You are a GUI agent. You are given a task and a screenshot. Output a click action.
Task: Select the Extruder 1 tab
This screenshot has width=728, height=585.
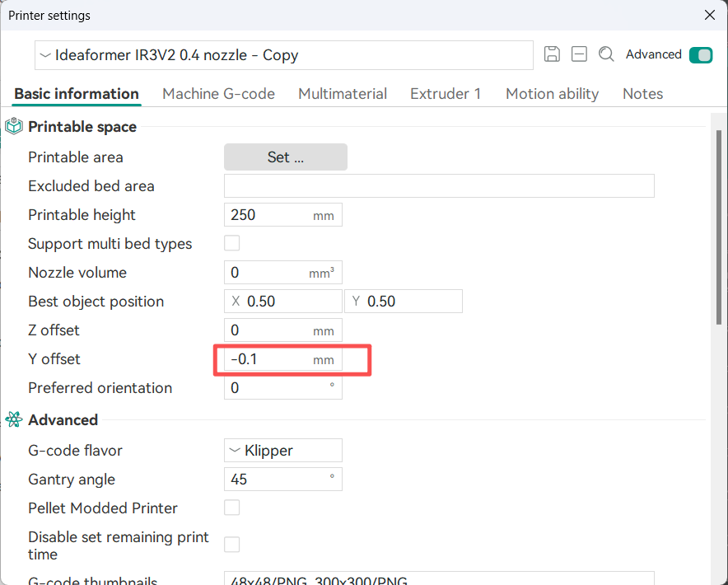coord(446,94)
